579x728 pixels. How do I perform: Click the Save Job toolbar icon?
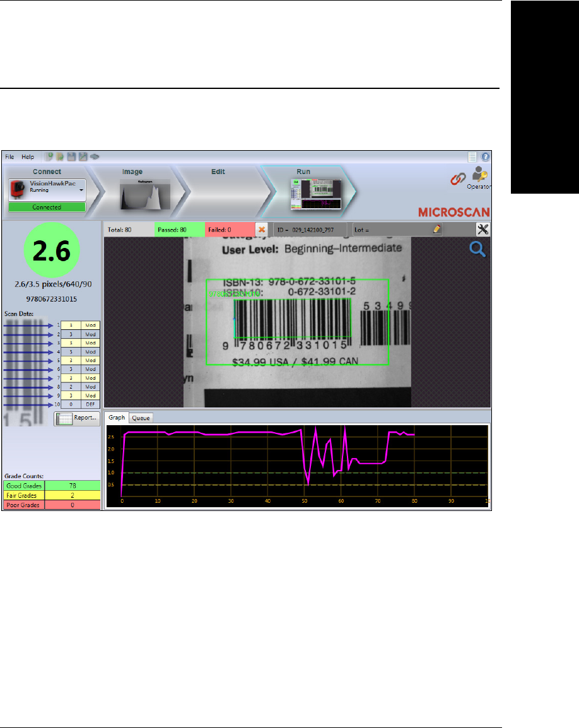(x=71, y=157)
